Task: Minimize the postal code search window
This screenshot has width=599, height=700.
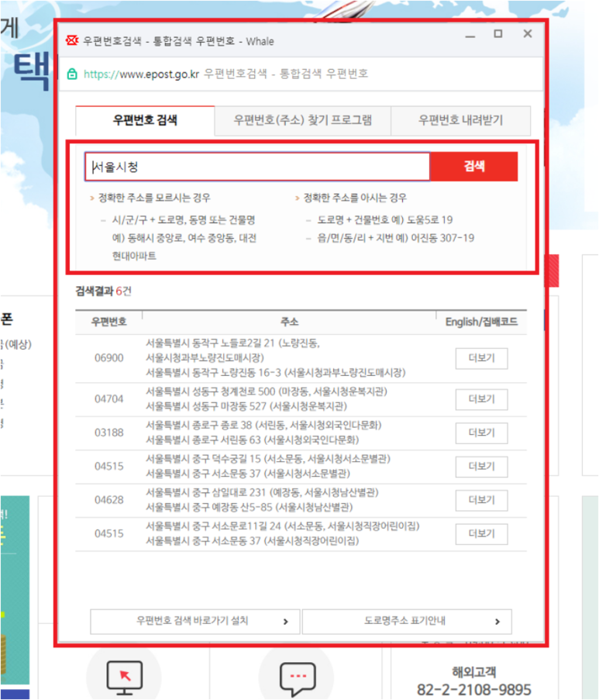Action: pos(470,35)
